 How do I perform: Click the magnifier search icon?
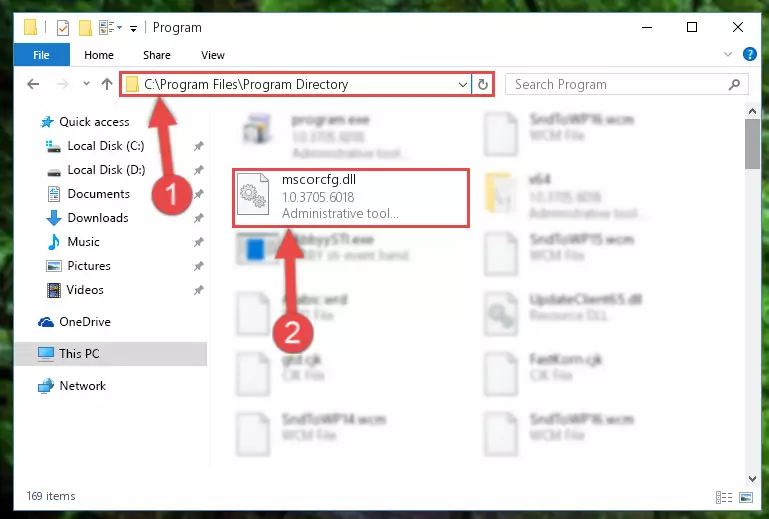pyautogui.click(x=734, y=84)
